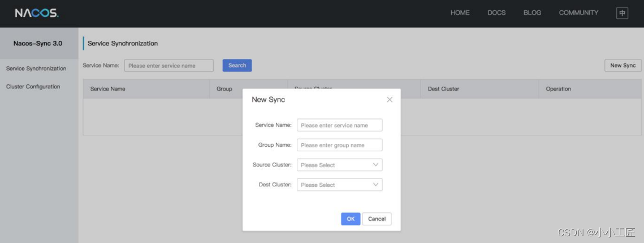
Task: Click the Group Name input field
Action: tap(339, 145)
